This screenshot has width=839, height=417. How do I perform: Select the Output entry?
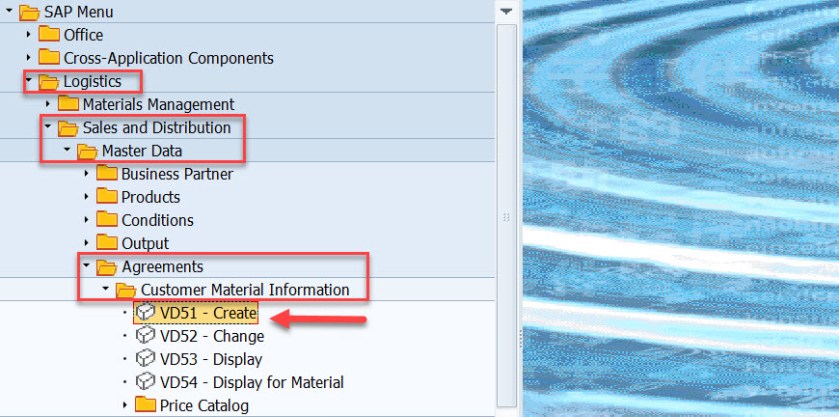coord(145,243)
